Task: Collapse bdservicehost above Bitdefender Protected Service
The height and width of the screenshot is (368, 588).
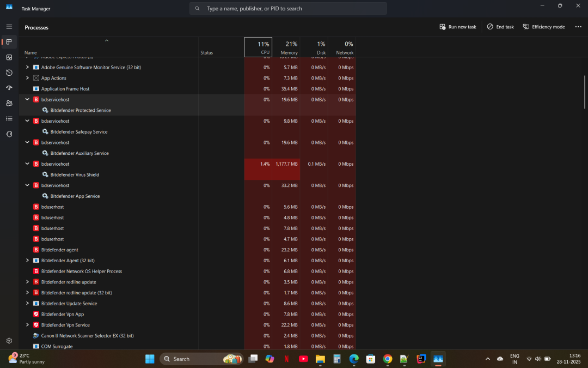Action: click(x=27, y=99)
